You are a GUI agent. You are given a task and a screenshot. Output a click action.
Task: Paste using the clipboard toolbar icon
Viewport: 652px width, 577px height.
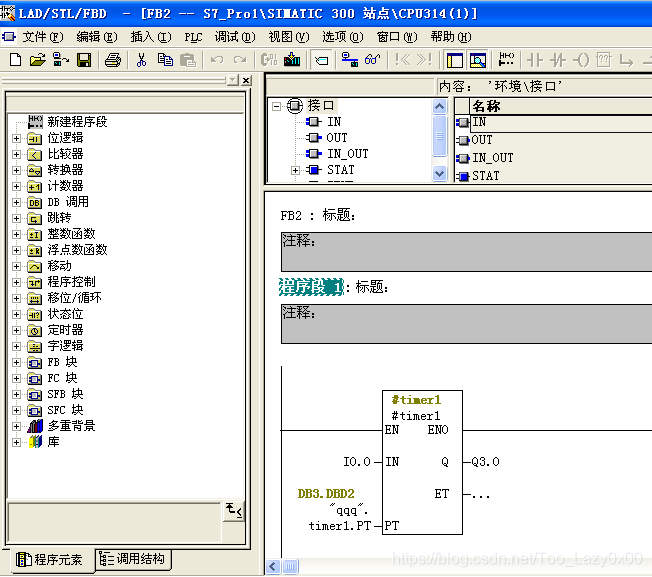pyautogui.click(x=188, y=60)
